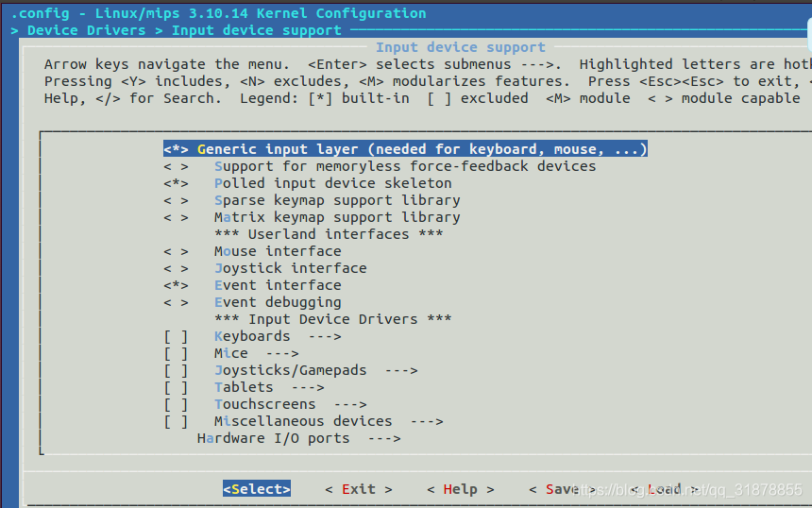Click Input device support in the breadcrumb
Screen dimensions: 812x508
[256, 30]
